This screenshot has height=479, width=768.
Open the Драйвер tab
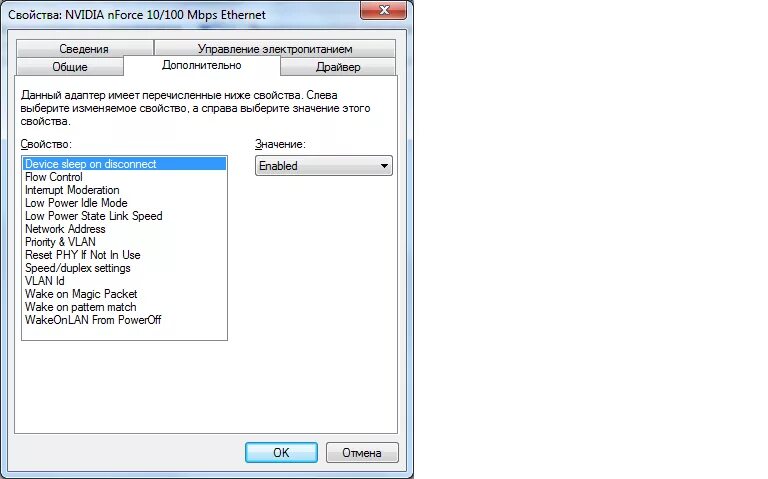click(x=338, y=67)
